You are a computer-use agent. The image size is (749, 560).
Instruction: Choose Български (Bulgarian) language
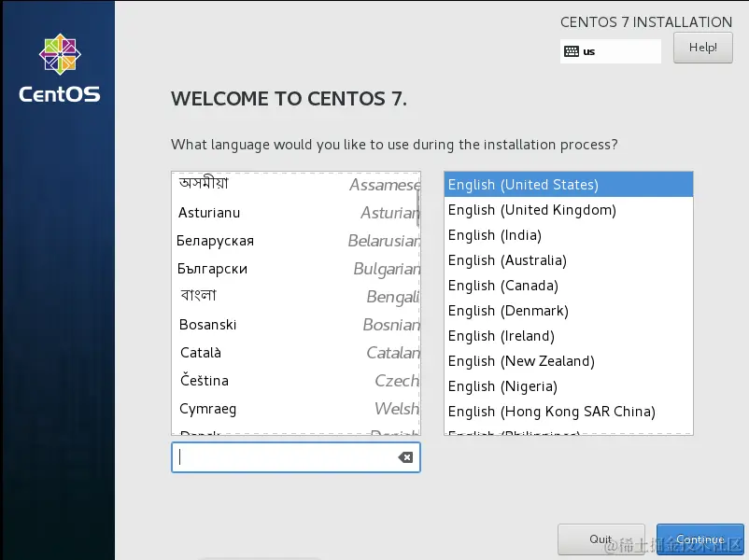296,269
